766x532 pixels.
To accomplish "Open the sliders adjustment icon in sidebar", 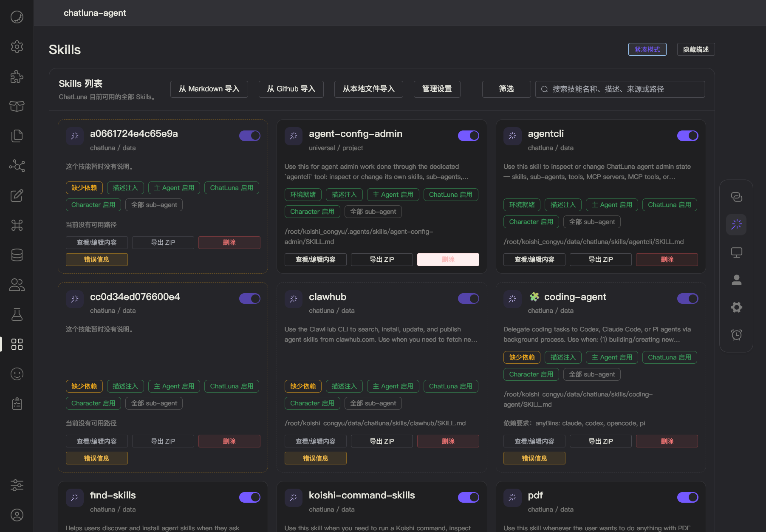I will pyautogui.click(x=17, y=485).
